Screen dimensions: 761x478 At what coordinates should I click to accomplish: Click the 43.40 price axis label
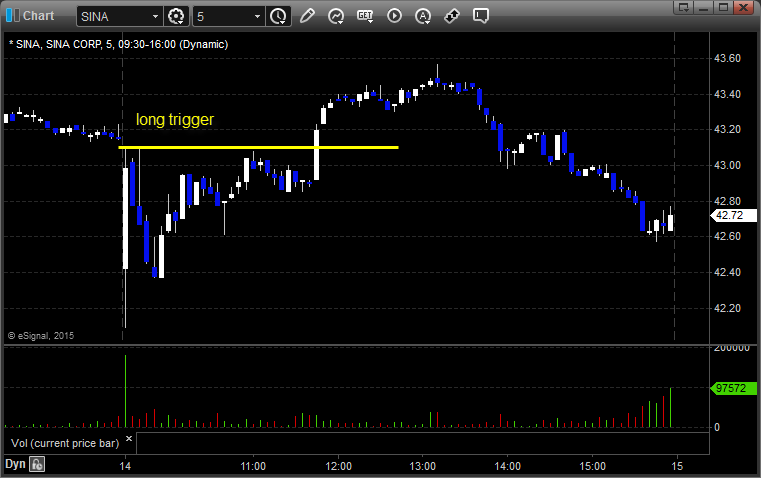pyautogui.click(x=728, y=94)
